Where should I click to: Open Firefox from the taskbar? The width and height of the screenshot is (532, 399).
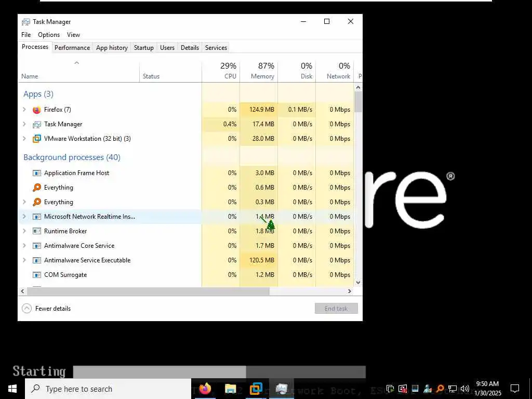click(205, 389)
